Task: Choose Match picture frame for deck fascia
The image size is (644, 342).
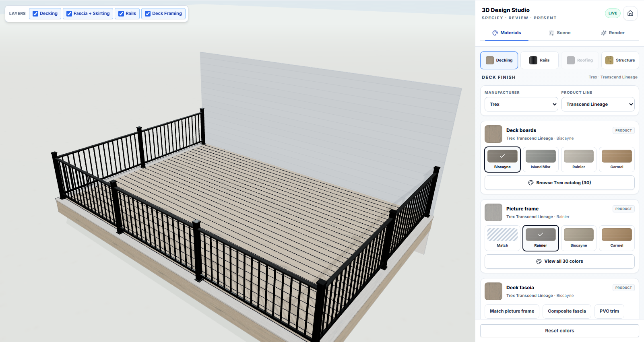Action: point(512,311)
